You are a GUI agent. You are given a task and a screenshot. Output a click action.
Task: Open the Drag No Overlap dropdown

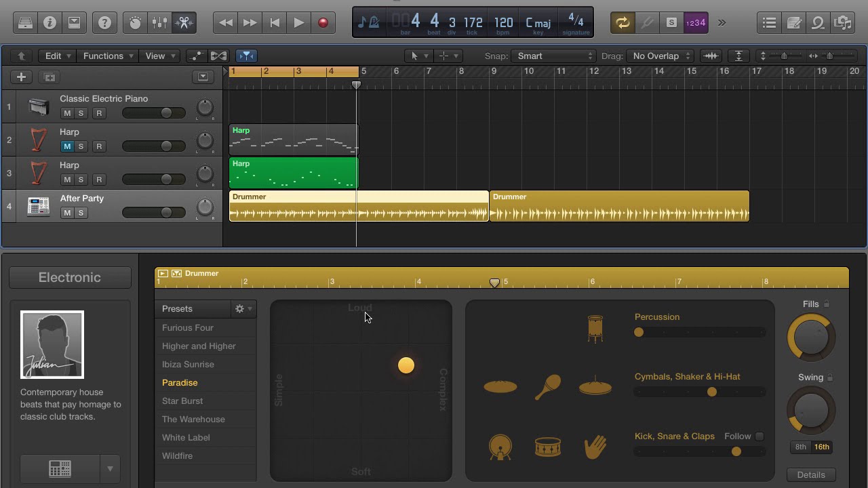click(x=660, y=56)
